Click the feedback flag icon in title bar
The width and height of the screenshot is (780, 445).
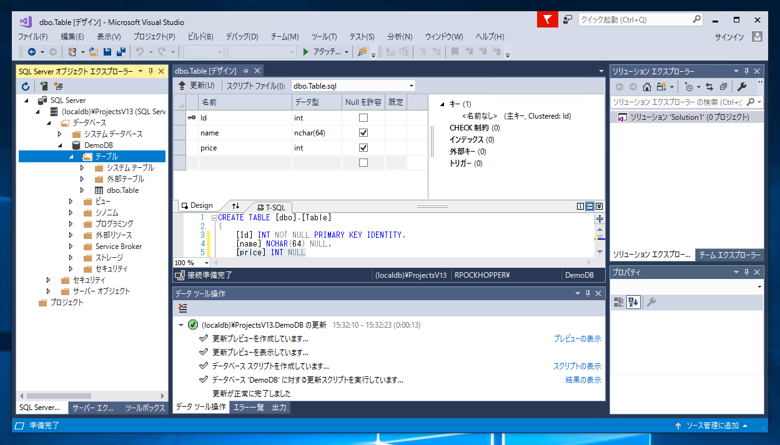[546, 19]
